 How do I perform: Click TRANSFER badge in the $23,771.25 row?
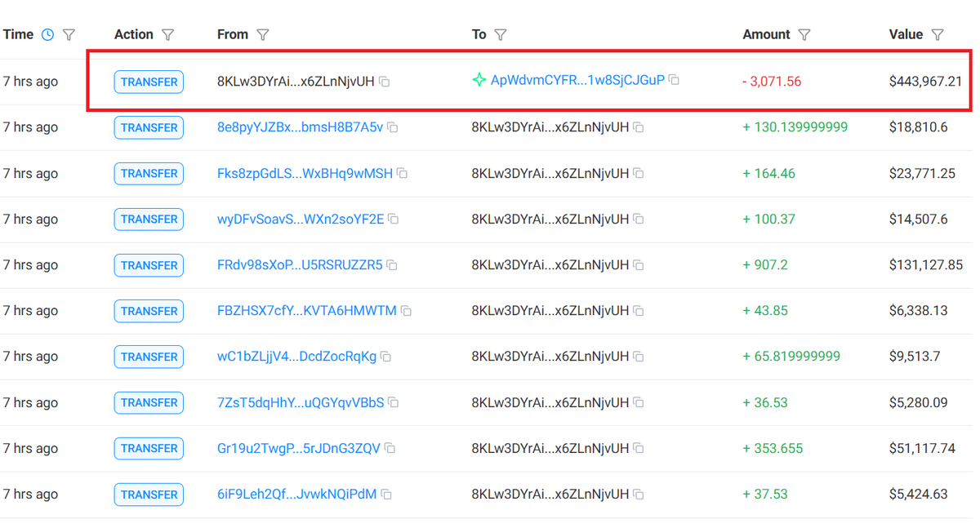pos(149,174)
